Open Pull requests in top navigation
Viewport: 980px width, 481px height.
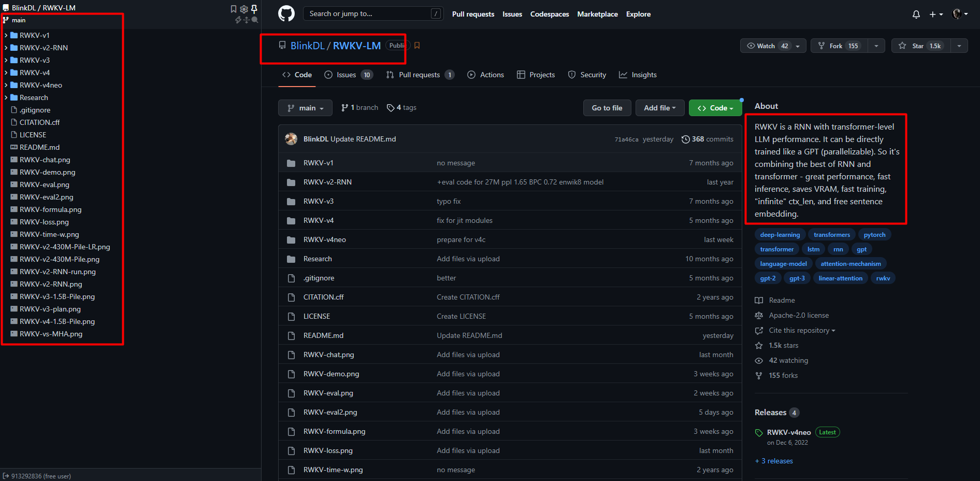473,14
